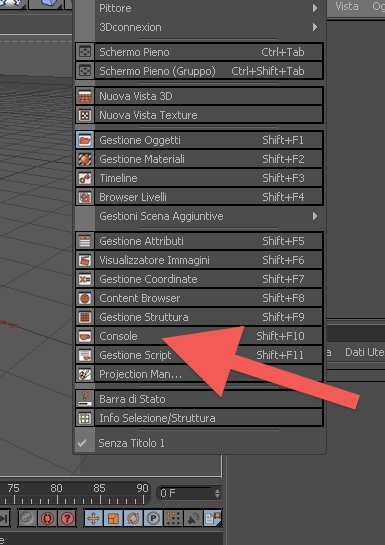Click the red question mark keyframe selection button
This screenshot has height=545, width=385.
pos(67,519)
